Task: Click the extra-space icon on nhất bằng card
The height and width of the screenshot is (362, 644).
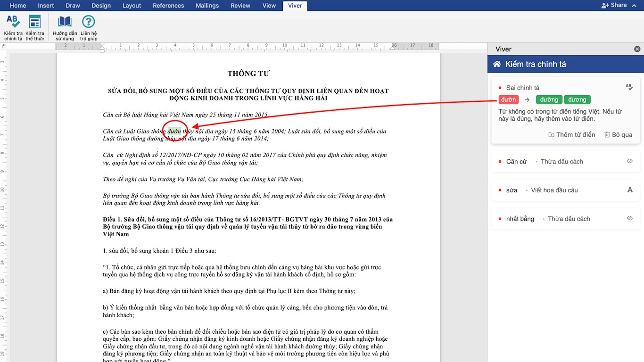Action: 629,218
